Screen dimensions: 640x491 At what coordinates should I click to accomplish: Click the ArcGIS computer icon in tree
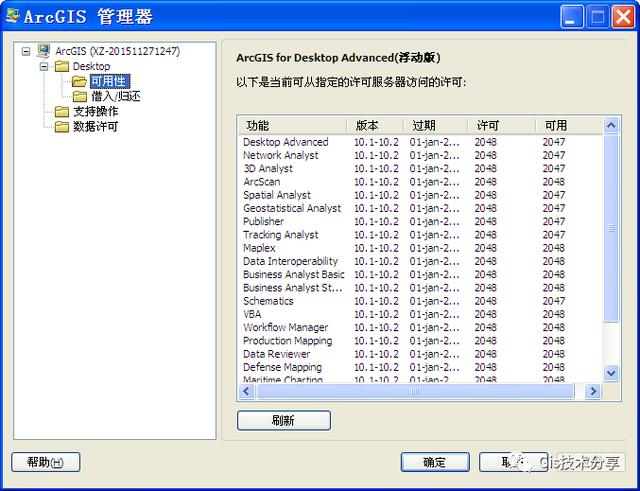pyautogui.click(x=44, y=51)
